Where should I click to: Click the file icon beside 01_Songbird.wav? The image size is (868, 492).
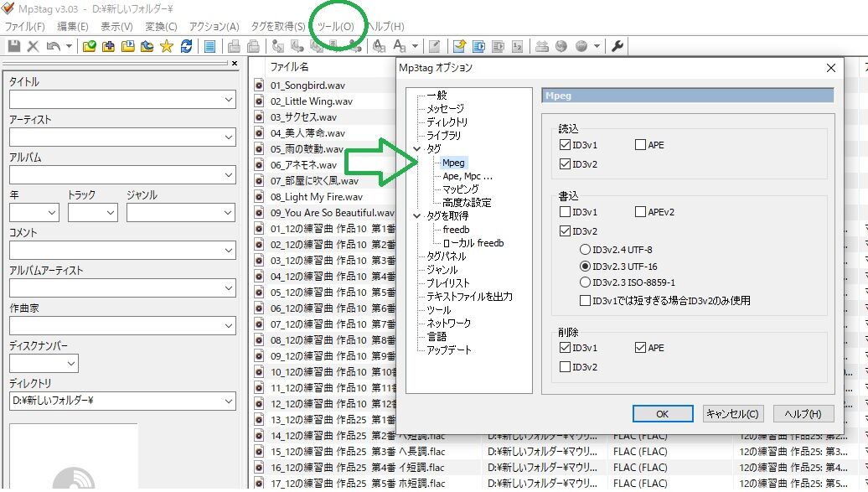click(259, 85)
